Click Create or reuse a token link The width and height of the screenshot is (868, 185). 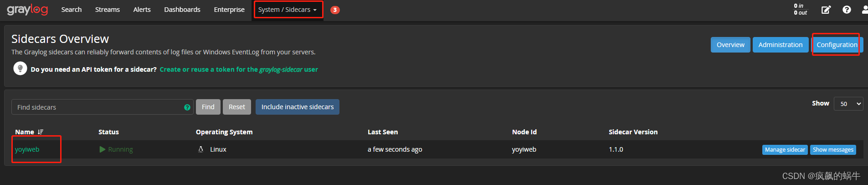239,69
